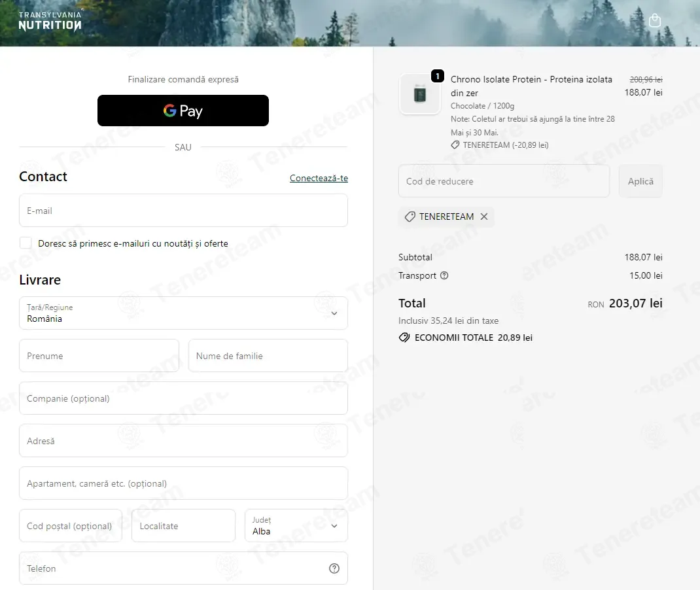Click the Transport cost 15,00 lei

click(646, 275)
